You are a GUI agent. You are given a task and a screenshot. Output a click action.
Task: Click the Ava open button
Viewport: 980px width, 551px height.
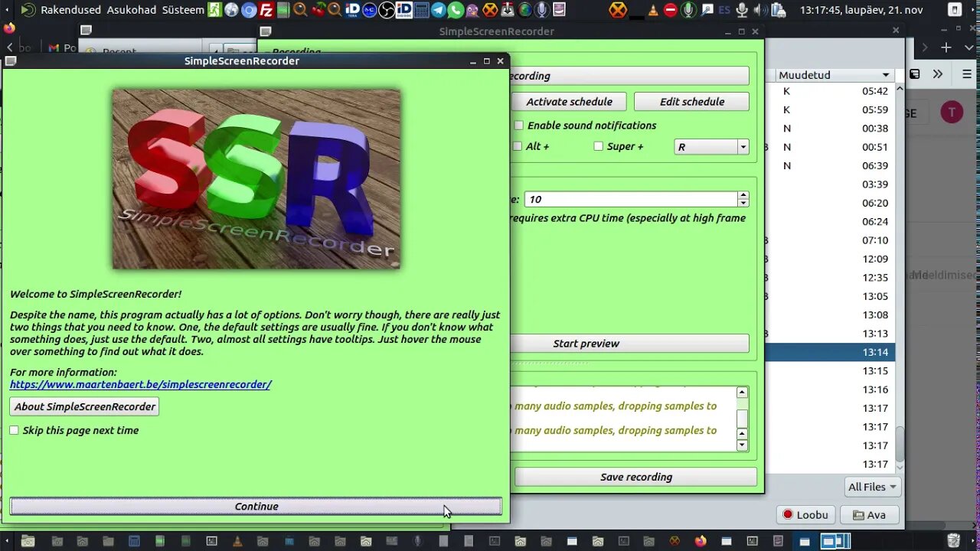[x=869, y=514]
